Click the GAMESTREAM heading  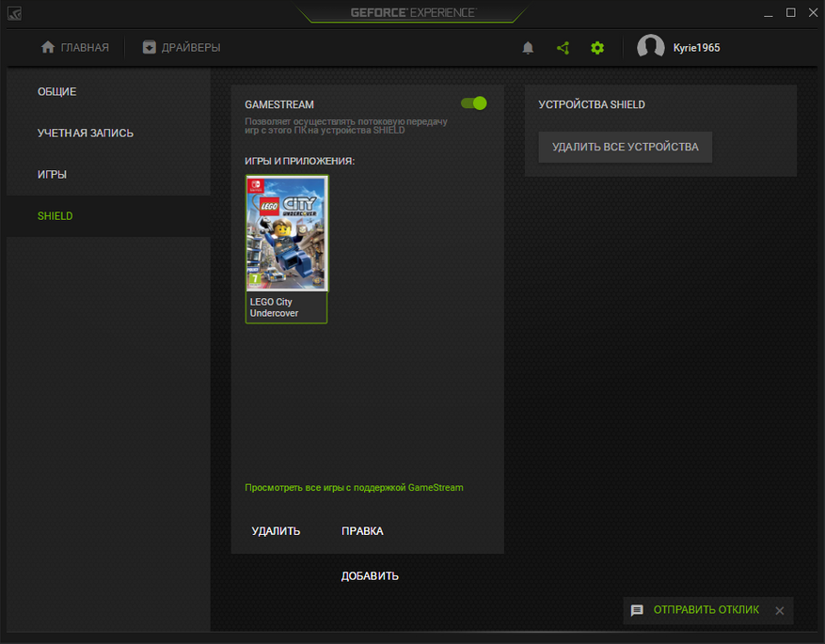pos(279,104)
